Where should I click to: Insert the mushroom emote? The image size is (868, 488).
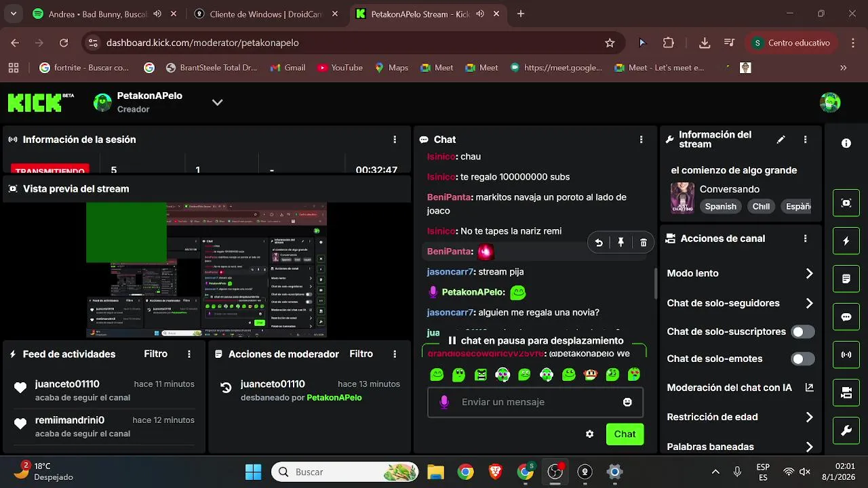(x=590, y=374)
